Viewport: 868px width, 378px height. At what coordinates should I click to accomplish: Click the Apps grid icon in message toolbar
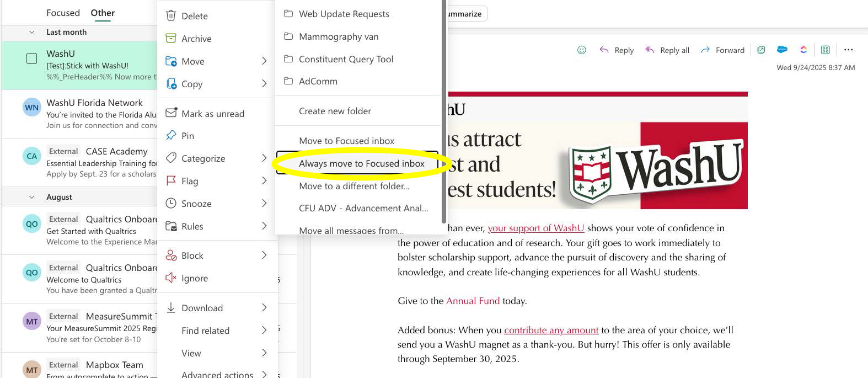click(x=825, y=50)
